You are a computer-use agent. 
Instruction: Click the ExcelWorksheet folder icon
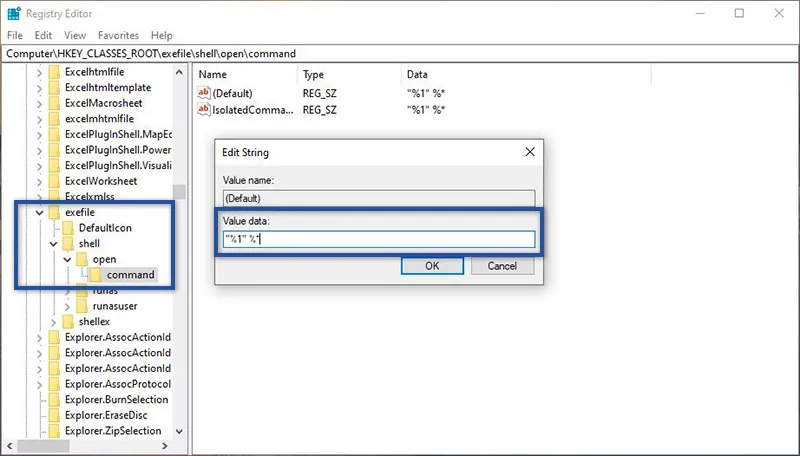pos(54,181)
